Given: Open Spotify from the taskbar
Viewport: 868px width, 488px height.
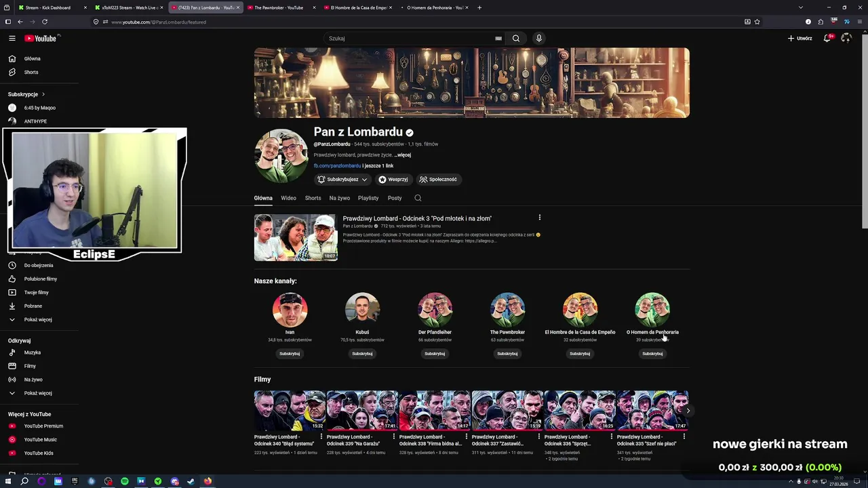Looking at the screenshot, I should pos(125,481).
